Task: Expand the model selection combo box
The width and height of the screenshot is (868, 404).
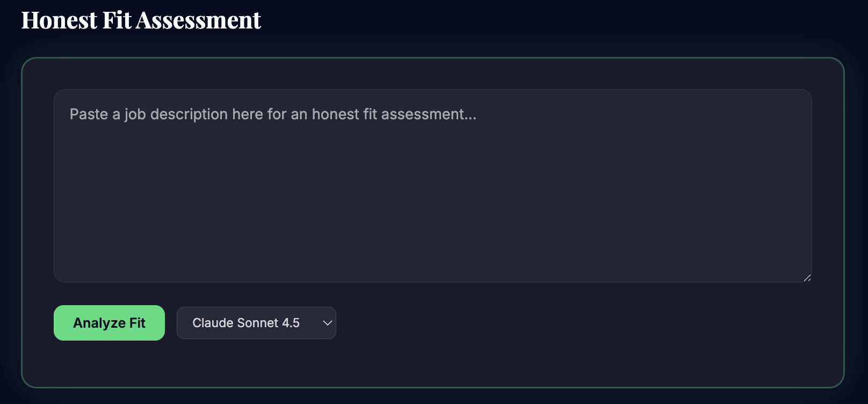Action: point(256,323)
